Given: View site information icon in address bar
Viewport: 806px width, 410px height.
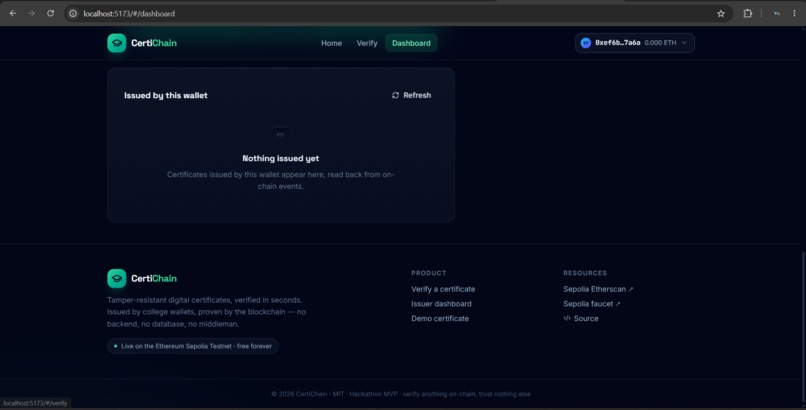Looking at the screenshot, I should click(73, 13).
